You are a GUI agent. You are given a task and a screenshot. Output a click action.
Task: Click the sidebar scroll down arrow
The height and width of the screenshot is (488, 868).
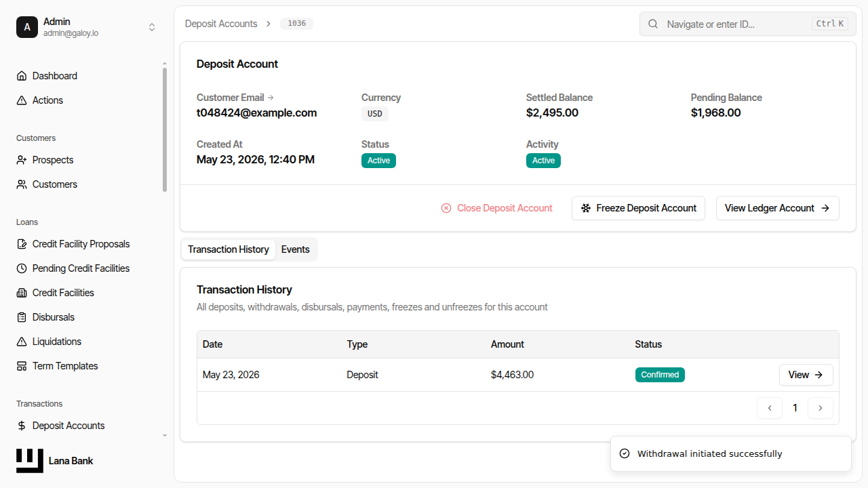coord(165,436)
